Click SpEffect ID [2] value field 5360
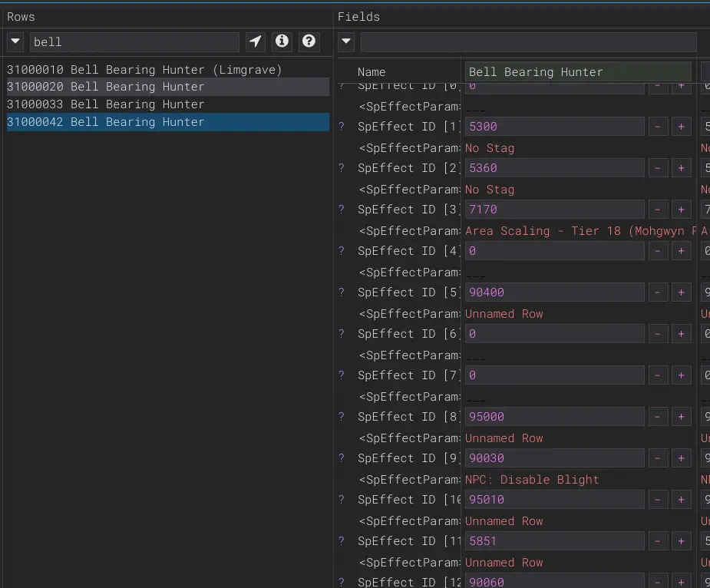710x588 pixels. 555,168
